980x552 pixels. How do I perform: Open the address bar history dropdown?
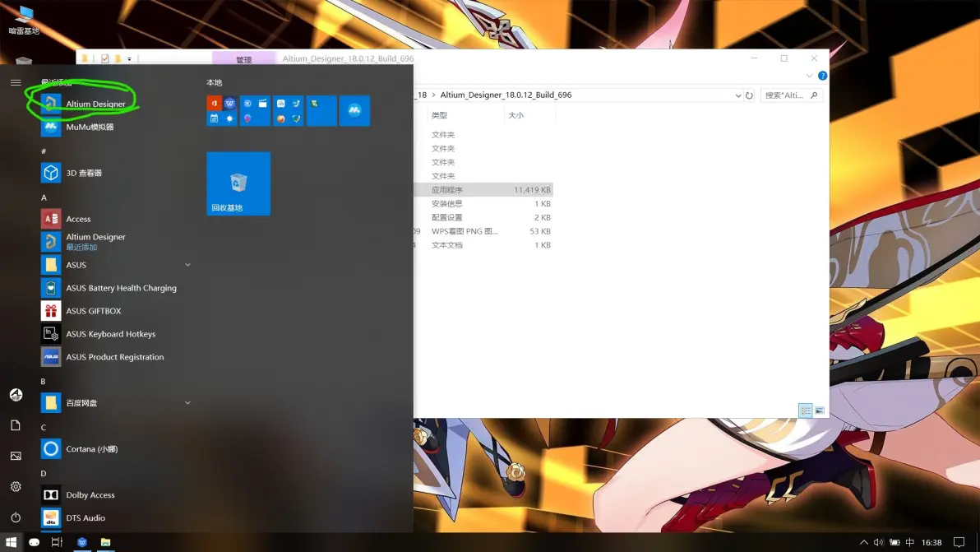(738, 95)
